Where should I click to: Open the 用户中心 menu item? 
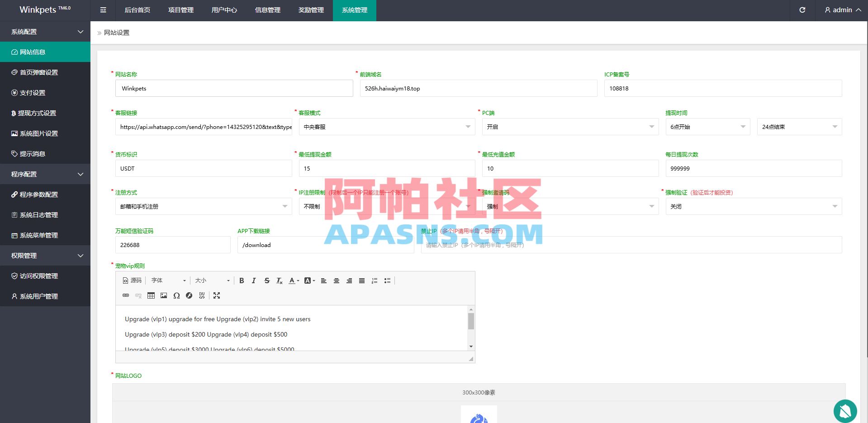pos(224,10)
